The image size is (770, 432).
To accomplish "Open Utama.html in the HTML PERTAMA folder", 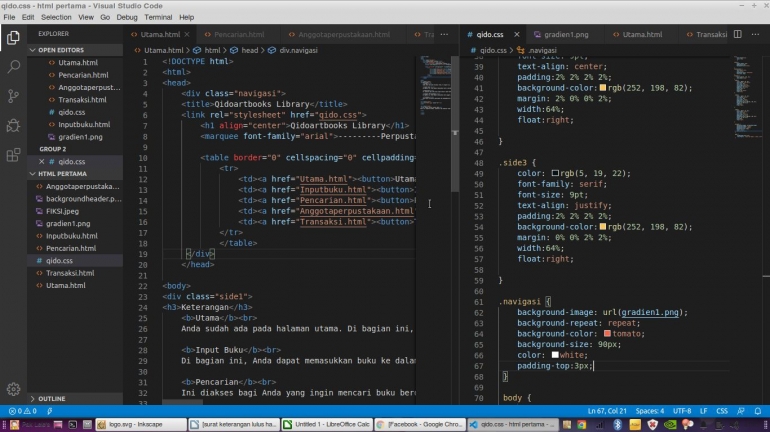I will click(66, 285).
